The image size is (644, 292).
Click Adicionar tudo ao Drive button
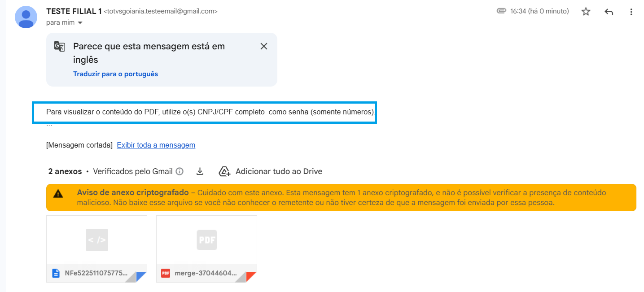(x=271, y=171)
